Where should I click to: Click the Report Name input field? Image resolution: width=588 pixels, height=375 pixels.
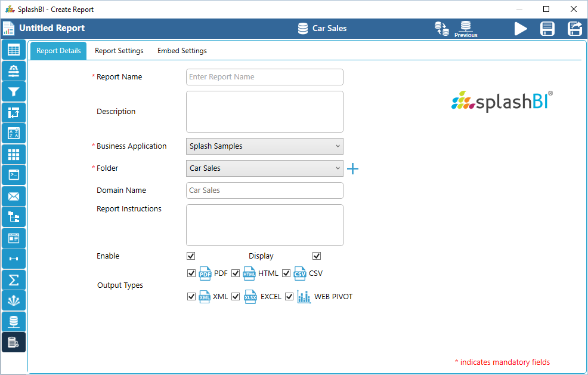coord(265,77)
